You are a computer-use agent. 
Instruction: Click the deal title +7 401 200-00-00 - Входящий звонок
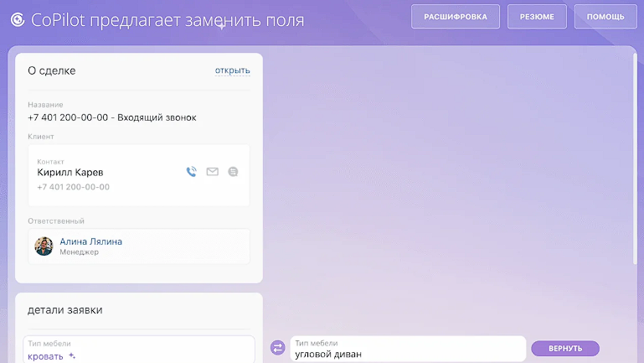point(112,117)
